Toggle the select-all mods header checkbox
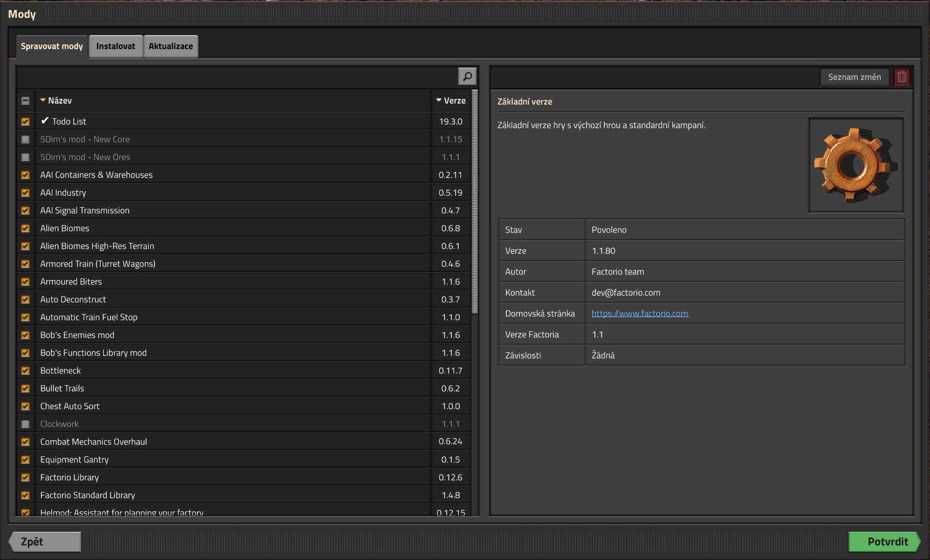Image resolution: width=930 pixels, height=560 pixels. click(25, 100)
